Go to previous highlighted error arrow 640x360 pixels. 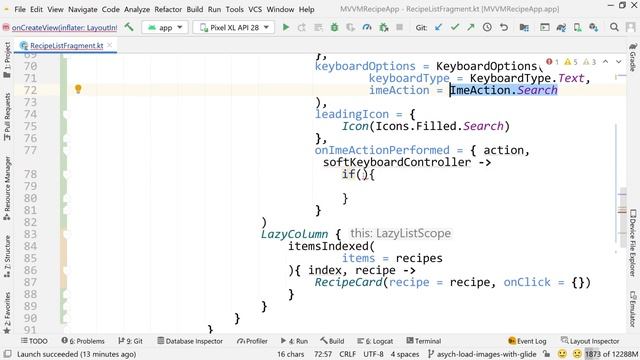tap(606, 62)
